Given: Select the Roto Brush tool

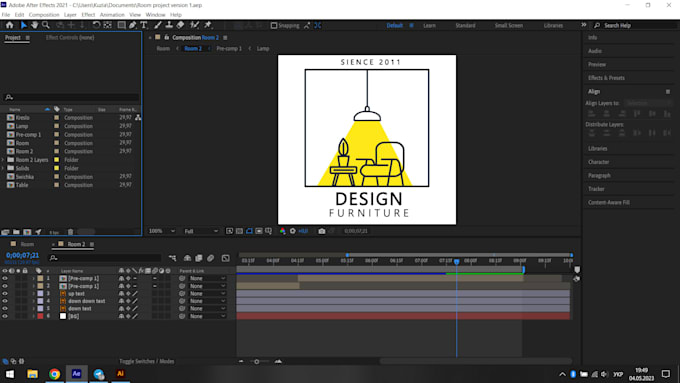Looking at the screenshot, I should [195, 25].
